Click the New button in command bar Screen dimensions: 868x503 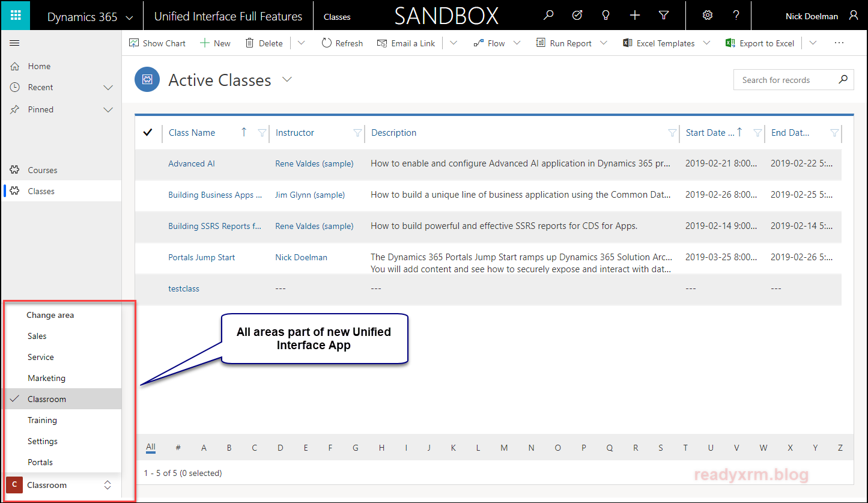tap(215, 43)
